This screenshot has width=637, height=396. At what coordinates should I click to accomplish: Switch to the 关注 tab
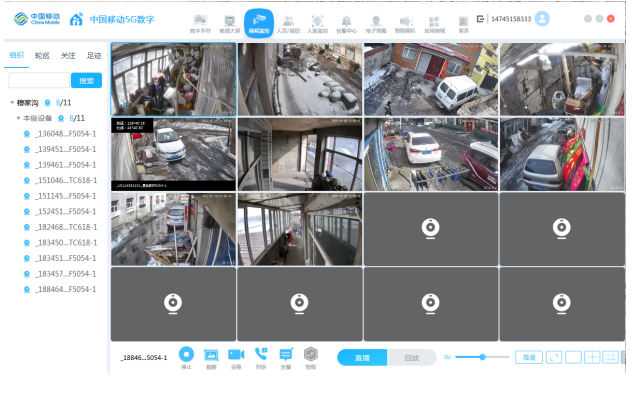[x=68, y=56]
